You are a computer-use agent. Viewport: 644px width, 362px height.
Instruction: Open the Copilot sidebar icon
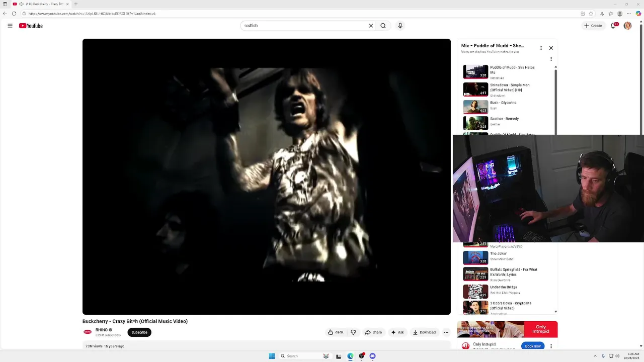click(638, 14)
